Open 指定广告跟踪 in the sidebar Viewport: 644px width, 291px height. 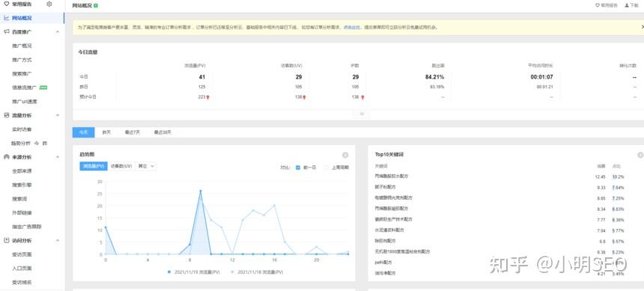coord(27,227)
